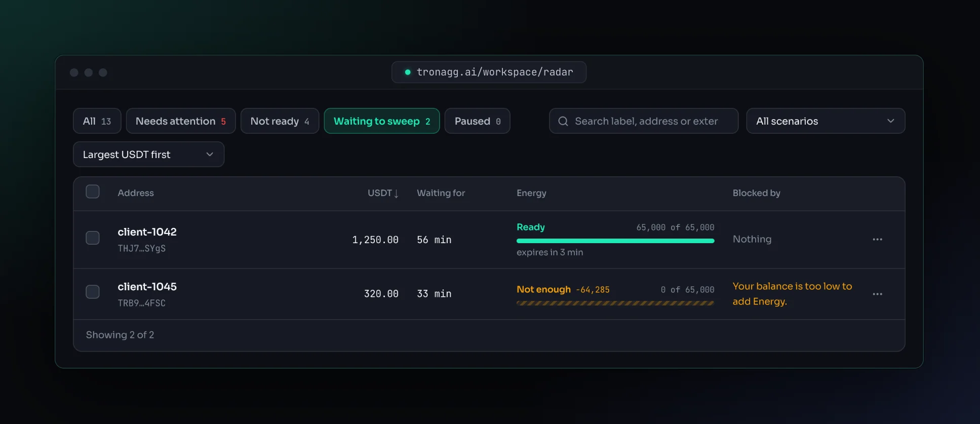The image size is (980, 424).
Task: Click the Ready energy status
Action: pos(531,227)
